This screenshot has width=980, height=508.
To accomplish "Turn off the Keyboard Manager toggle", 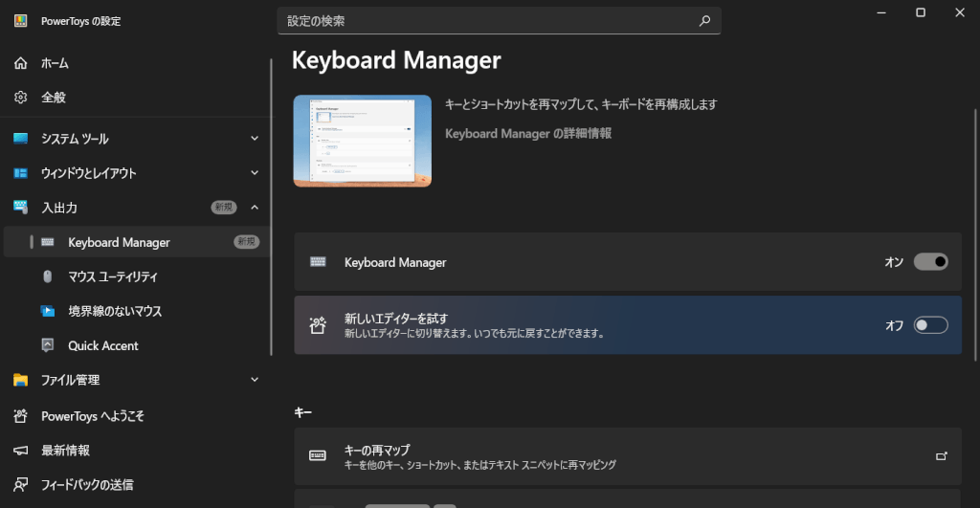I will pos(930,262).
